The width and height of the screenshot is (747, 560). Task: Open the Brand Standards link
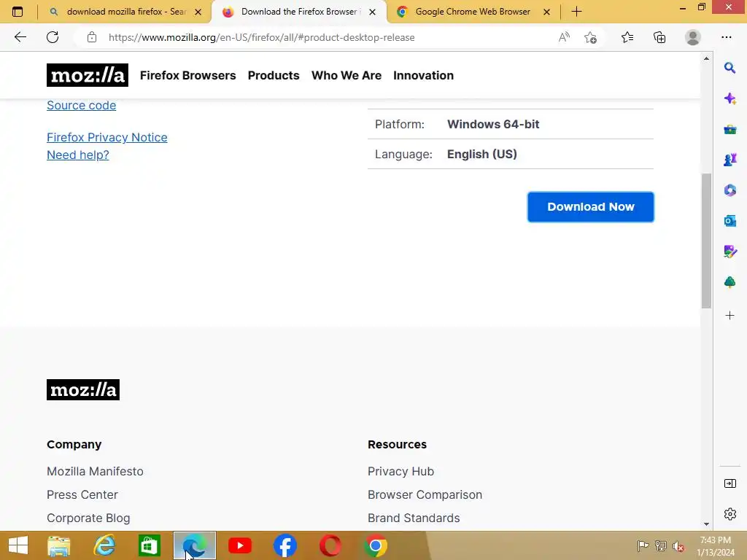[414, 518]
